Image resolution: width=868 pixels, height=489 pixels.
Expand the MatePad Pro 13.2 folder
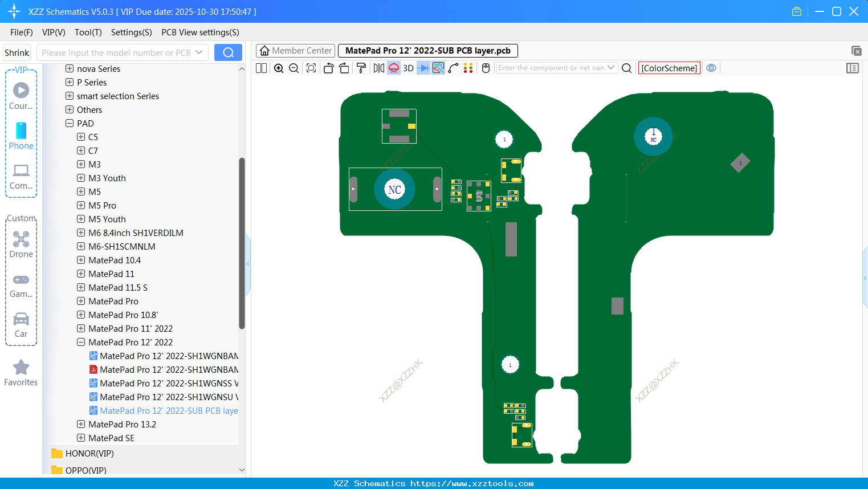[81, 424]
